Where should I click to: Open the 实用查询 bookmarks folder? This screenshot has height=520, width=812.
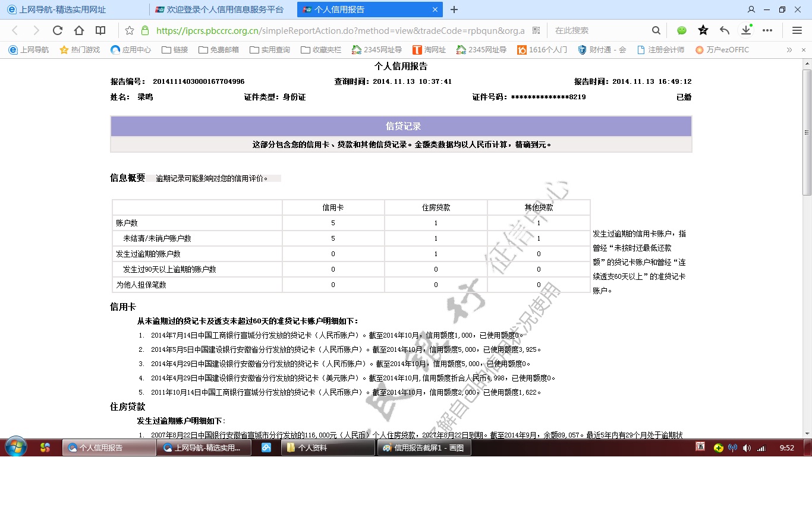click(x=270, y=50)
